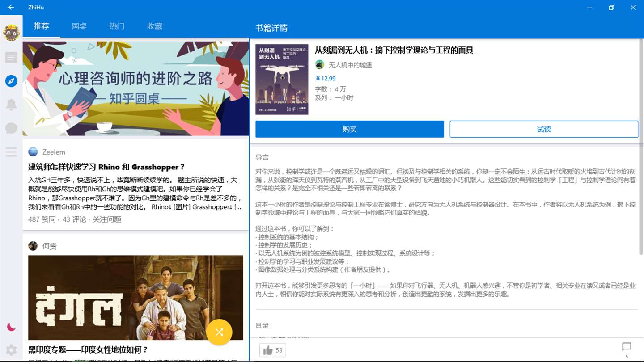The width and height of the screenshot is (644, 362).
Task: Open Zeelem's avatar
Action: [33, 152]
